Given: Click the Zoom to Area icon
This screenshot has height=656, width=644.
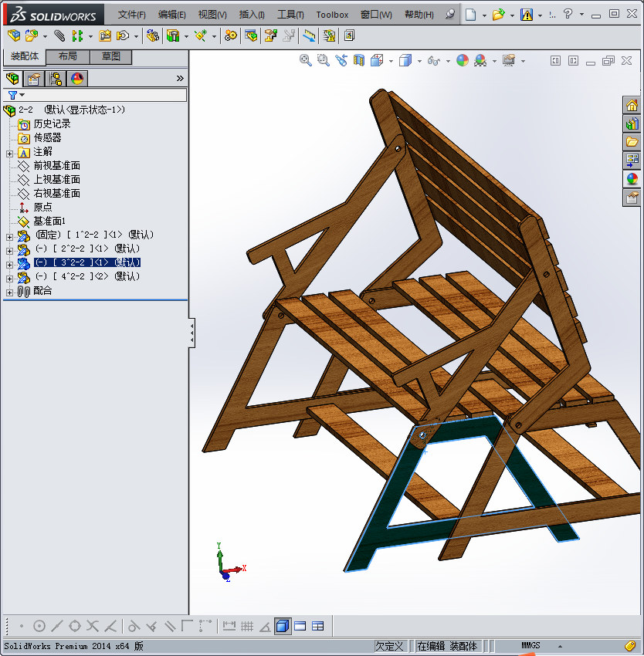Looking at the screenshot, I should point(323,61).
